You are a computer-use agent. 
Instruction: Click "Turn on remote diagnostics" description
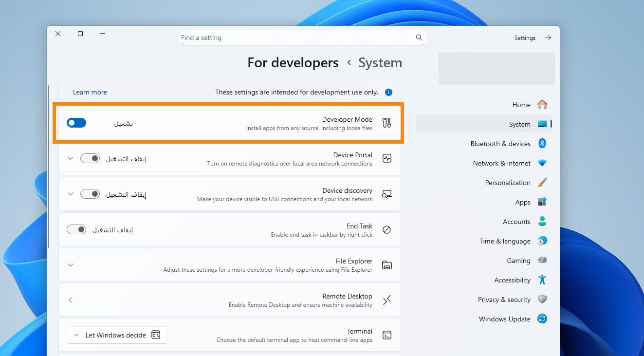290,164
